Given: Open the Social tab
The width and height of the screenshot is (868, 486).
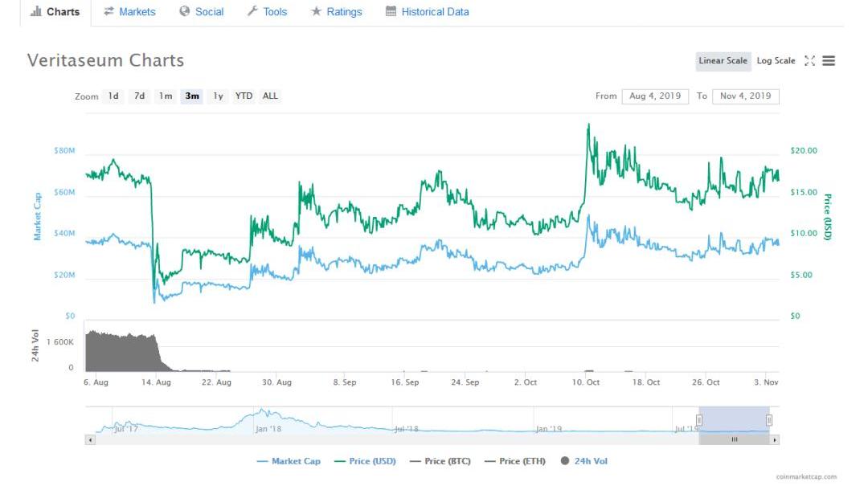Looking at the screenshot, I should pyautogui.click(x=202, y=12).
